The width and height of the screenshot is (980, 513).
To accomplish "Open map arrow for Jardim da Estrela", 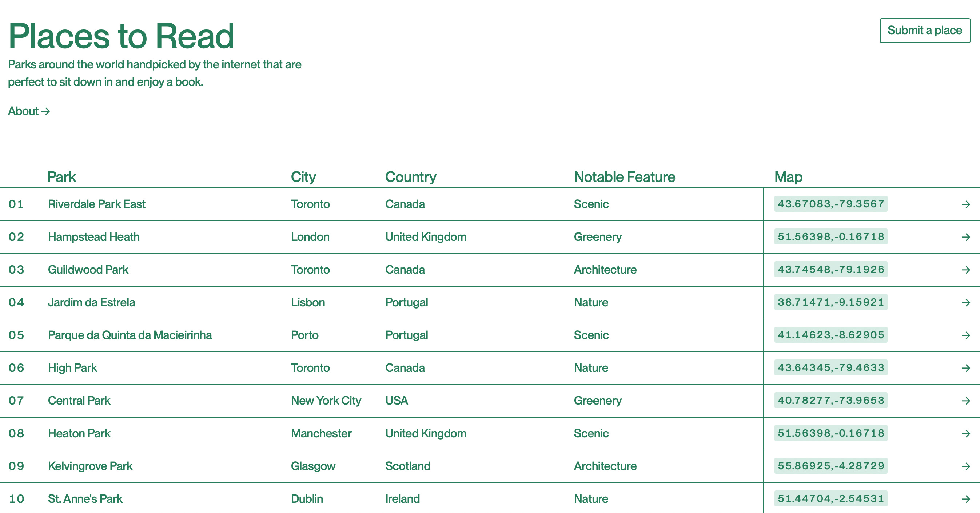I will [x=965, y=303].
